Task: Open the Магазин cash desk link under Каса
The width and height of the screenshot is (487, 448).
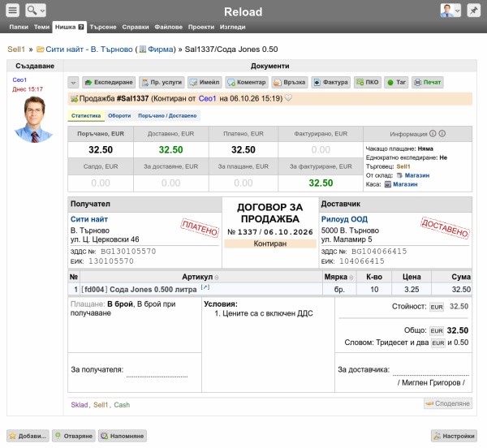Action: click(405, 184)
